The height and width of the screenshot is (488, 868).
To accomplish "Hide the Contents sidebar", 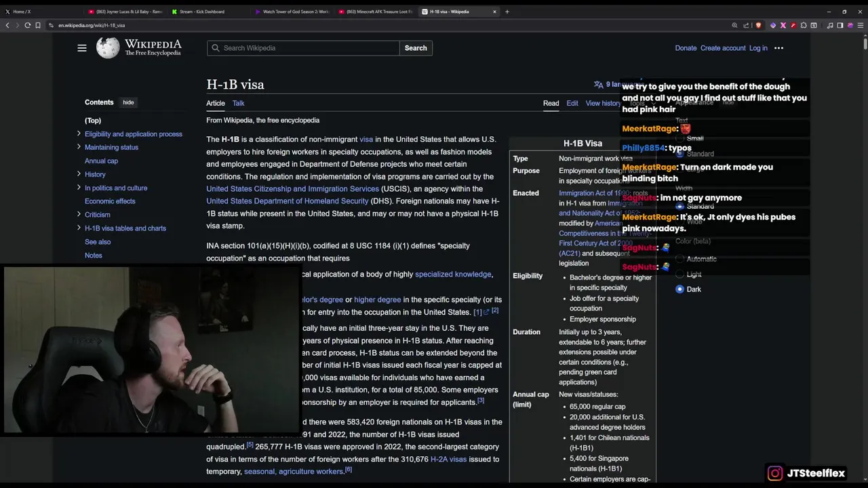I will pos(128,102).
